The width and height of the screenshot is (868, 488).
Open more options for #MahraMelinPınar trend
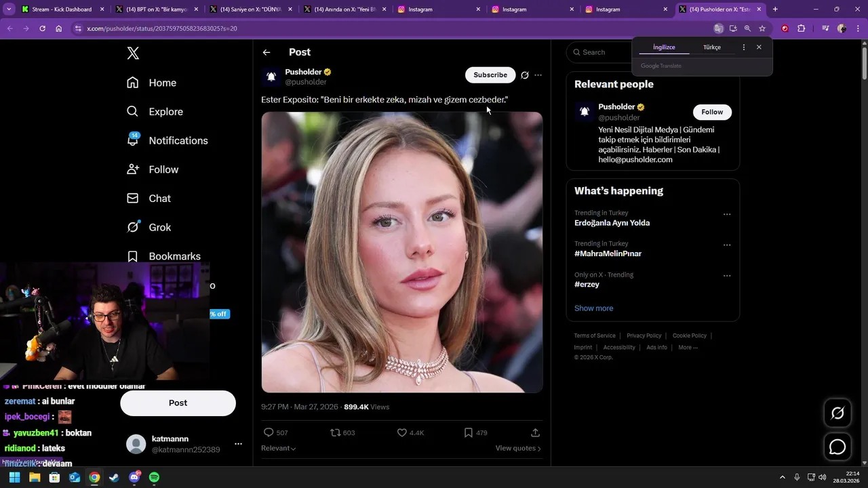point(727,245)
